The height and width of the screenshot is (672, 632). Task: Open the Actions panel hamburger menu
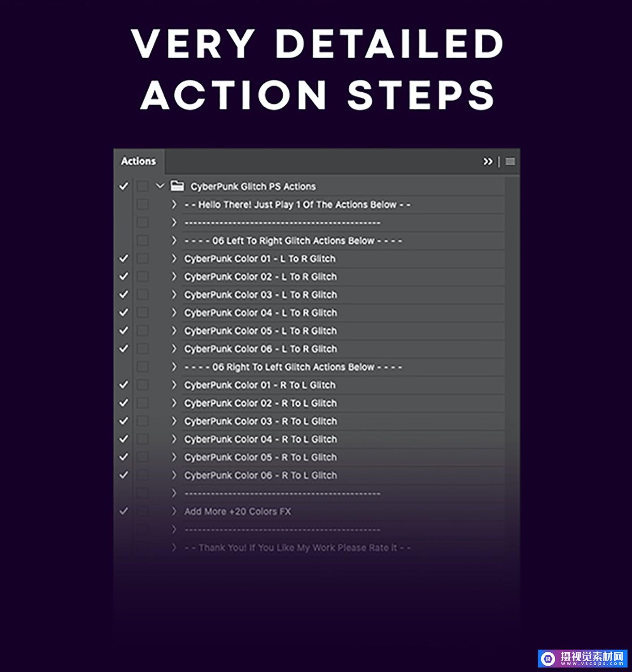pos(510,161)
